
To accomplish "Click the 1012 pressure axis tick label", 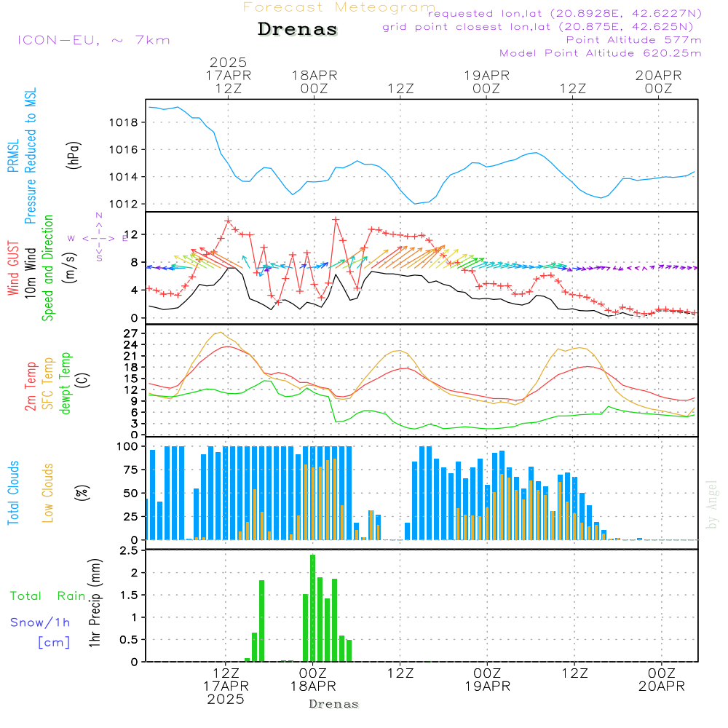I will point(123,205).
